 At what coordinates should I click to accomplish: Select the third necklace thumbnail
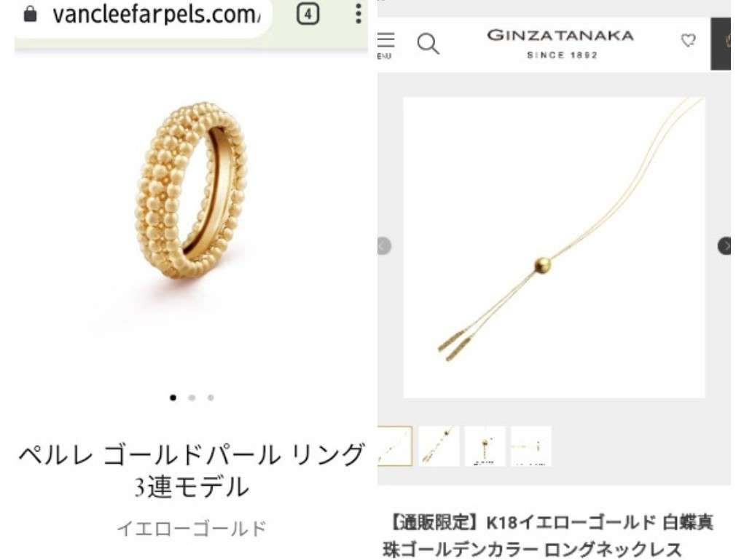pos(485,446)
